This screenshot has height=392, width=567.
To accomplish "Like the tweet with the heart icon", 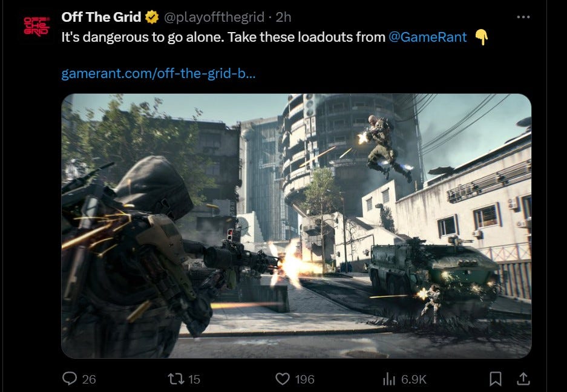I will (283, 379).
